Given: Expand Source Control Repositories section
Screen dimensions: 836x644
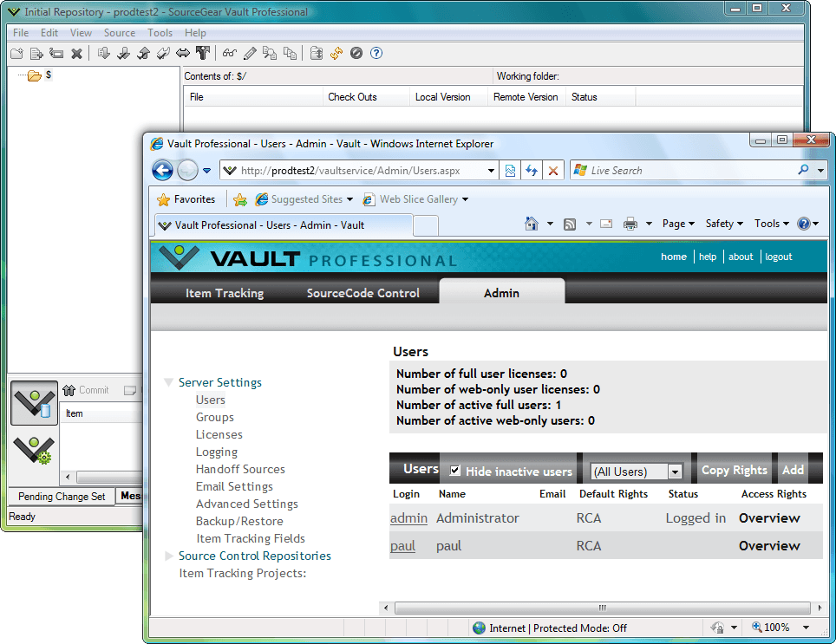Looking at the screenshot, I should tap(169, 556).
